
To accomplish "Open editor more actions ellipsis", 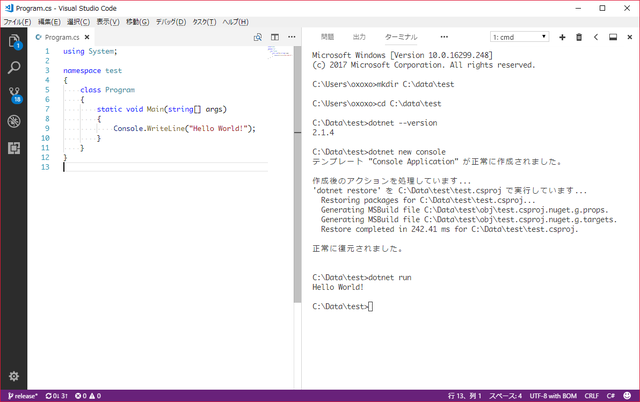I will tap(291, 37).
